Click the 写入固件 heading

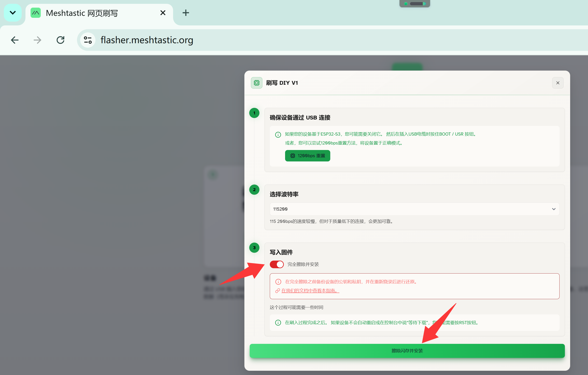(281, 252)
